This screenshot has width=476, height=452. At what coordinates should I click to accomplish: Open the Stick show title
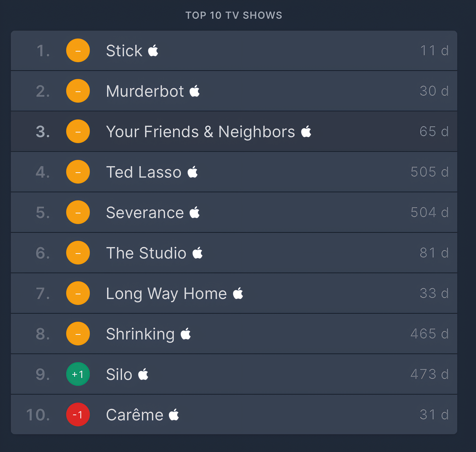(124, 51)
